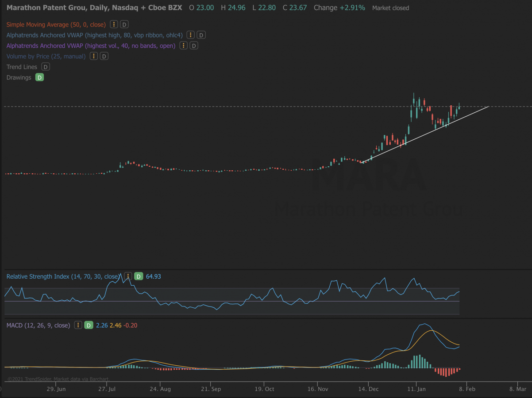532x398 pixels.
Task: Open options for Anchored VWAP highest high
Action: pos(191,35)
